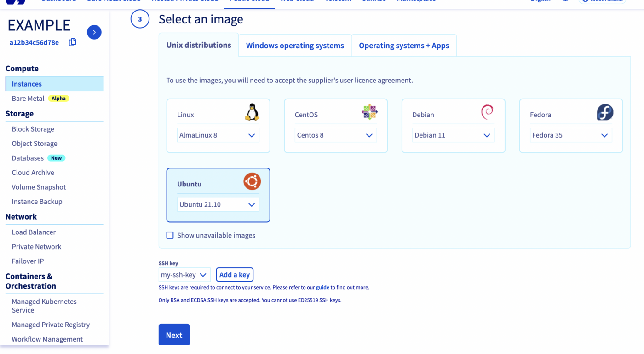Go to Block Storage in sidebar

tap(33, 129)
